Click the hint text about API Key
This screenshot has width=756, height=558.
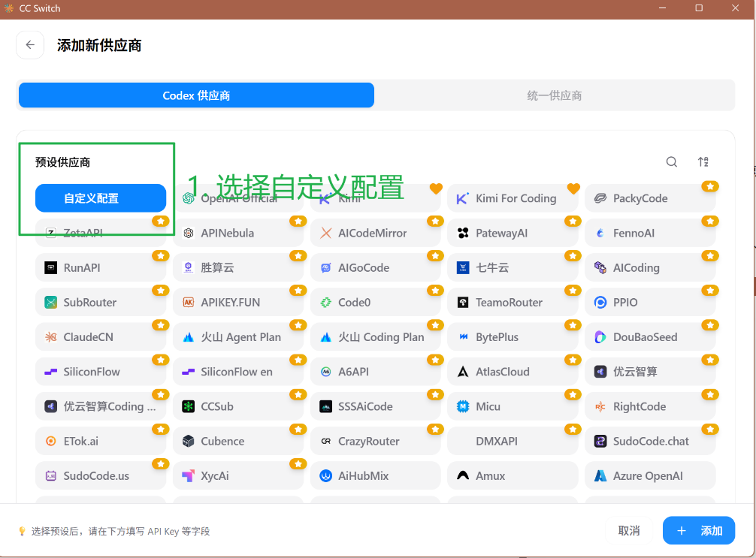(120, 531)
